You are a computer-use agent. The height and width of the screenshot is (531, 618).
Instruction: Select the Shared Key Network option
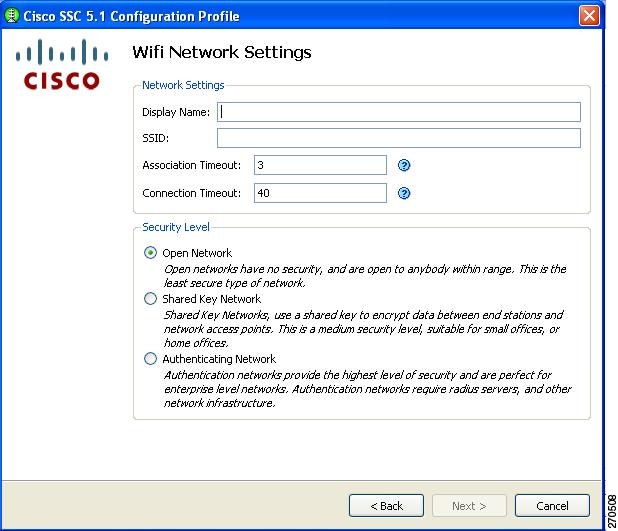[x=150, y=298]
